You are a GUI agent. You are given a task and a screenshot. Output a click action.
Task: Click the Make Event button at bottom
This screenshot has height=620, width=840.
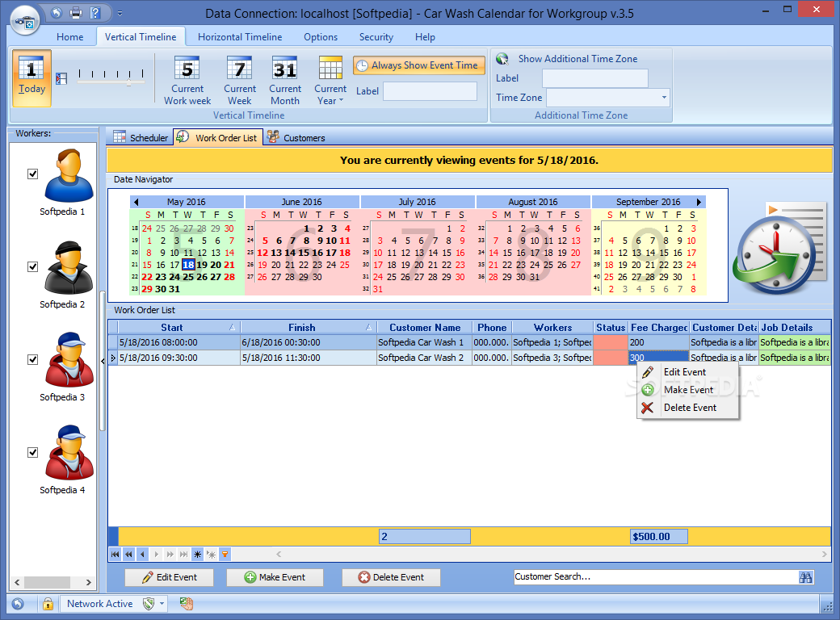(x=275, y=577)
